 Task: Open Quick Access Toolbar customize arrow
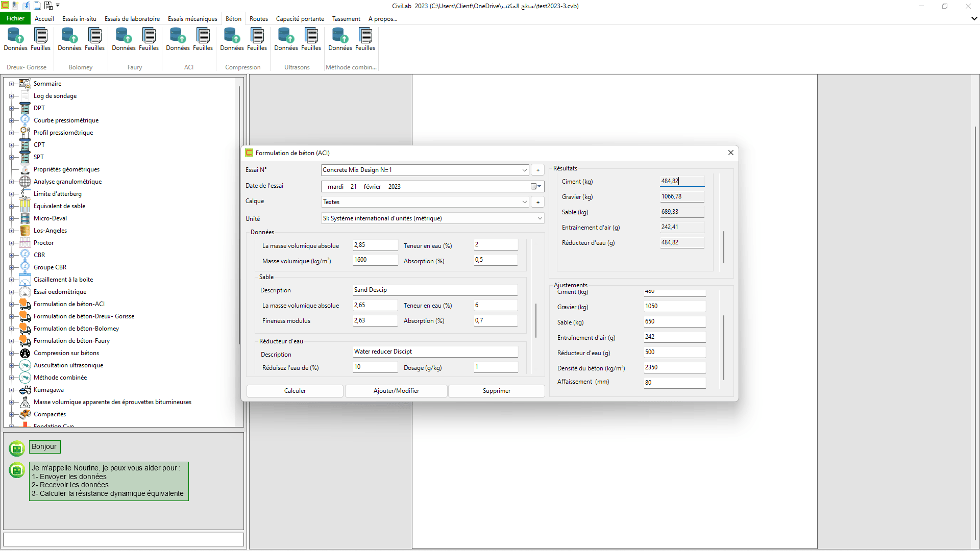pos(58,6)
